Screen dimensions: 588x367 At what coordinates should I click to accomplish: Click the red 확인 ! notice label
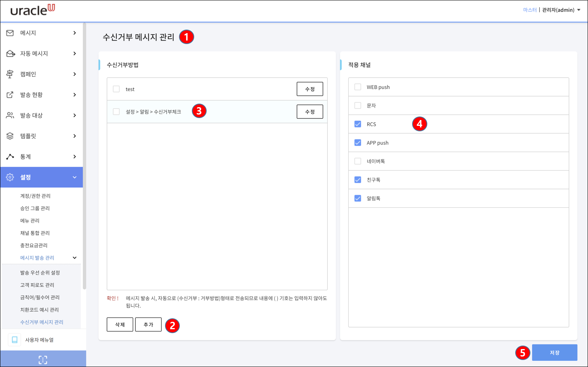(x=112, y=298)
